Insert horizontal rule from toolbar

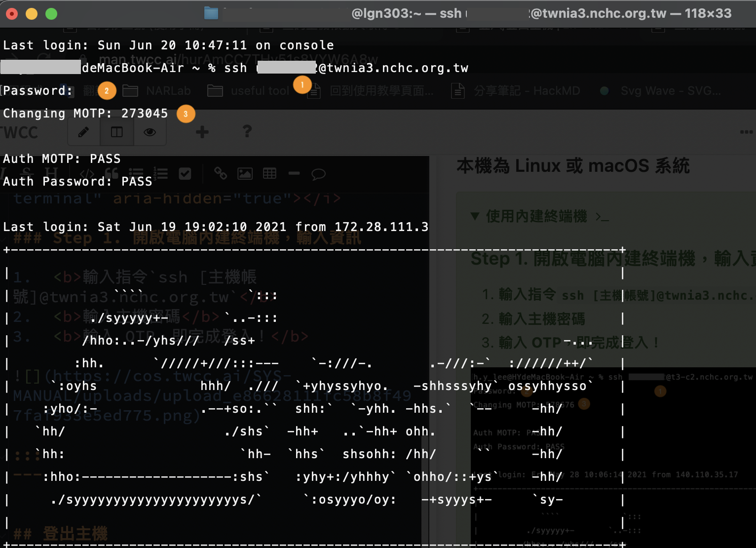[x=294, y=173]
